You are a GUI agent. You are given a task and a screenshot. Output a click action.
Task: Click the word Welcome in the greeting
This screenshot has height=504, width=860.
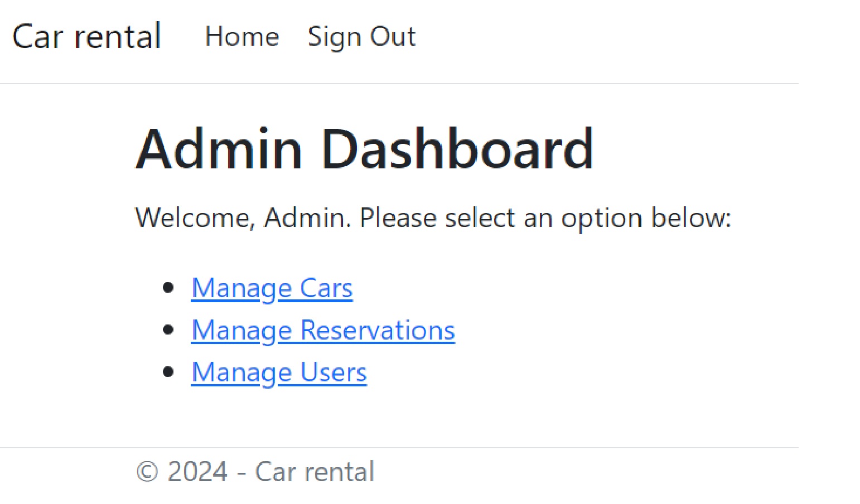195,217
